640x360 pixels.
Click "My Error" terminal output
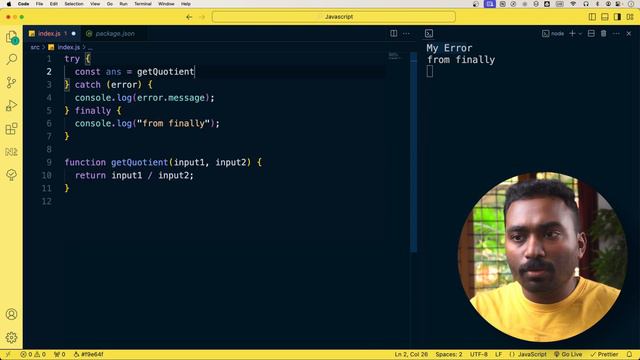[449, 48]
